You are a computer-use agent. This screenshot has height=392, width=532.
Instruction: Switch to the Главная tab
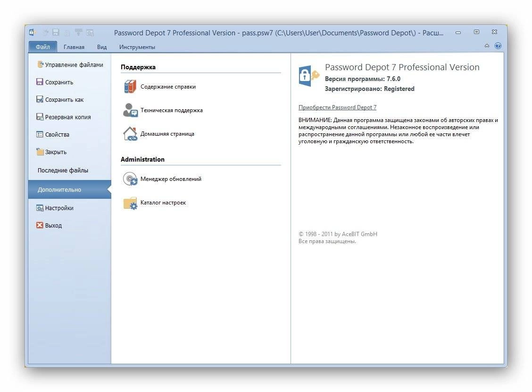pyautogui.click(x=74, y=47)
